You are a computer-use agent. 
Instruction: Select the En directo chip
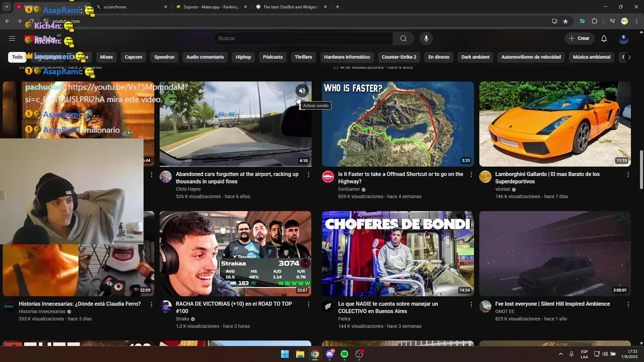(x=439, y=57)
